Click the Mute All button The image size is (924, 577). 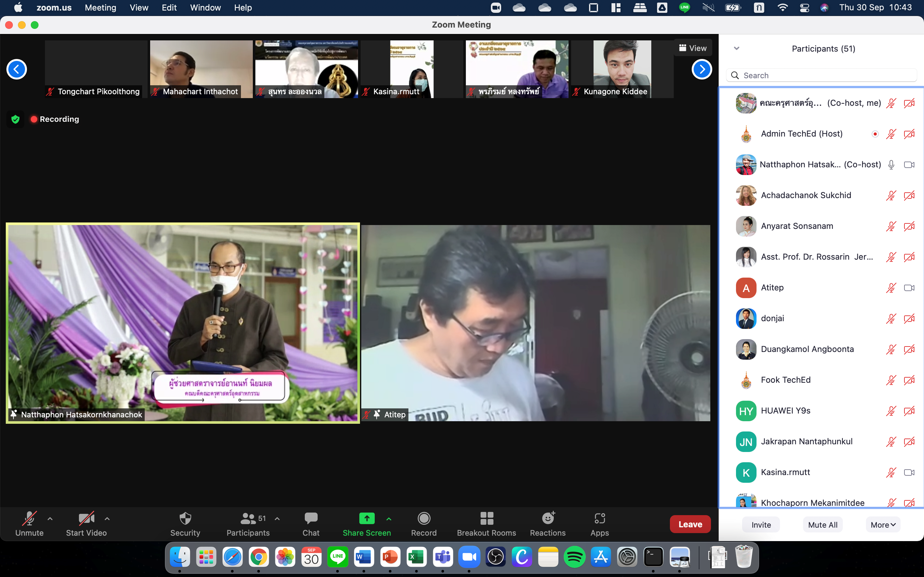822,525
